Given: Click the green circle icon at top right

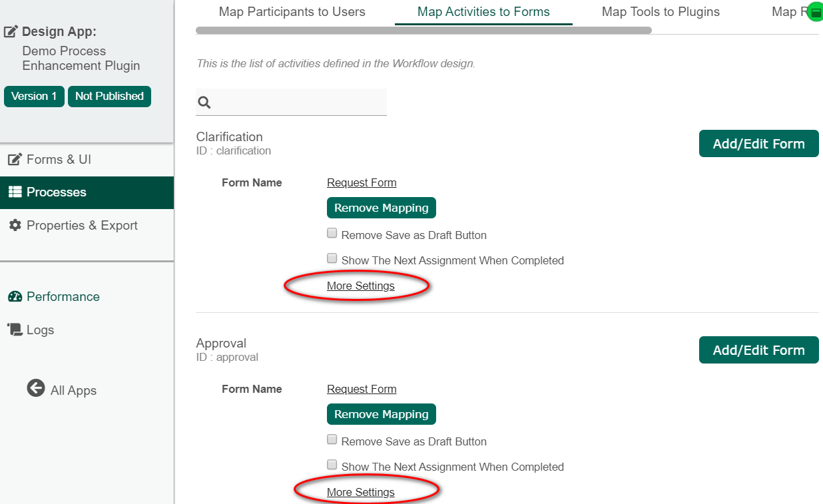Looking at the screenshot, I should [x=815, y=12].
